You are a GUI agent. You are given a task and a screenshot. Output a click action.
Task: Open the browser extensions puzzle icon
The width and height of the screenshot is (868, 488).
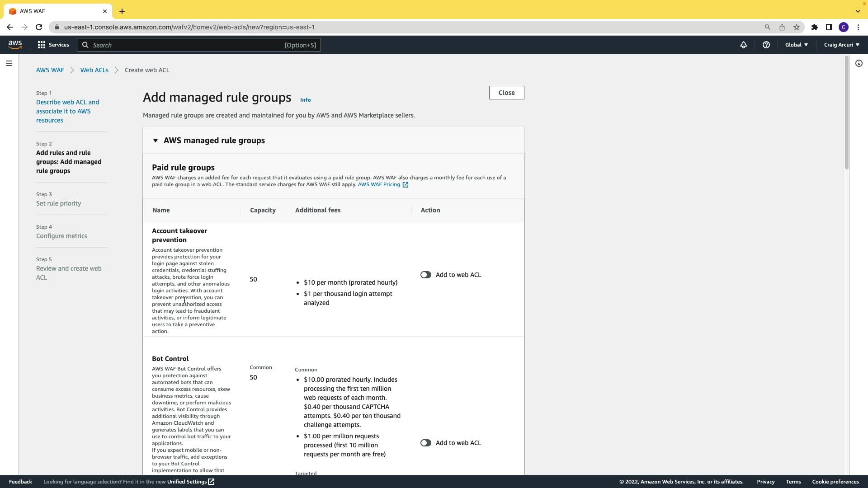(x=814, y=27)
